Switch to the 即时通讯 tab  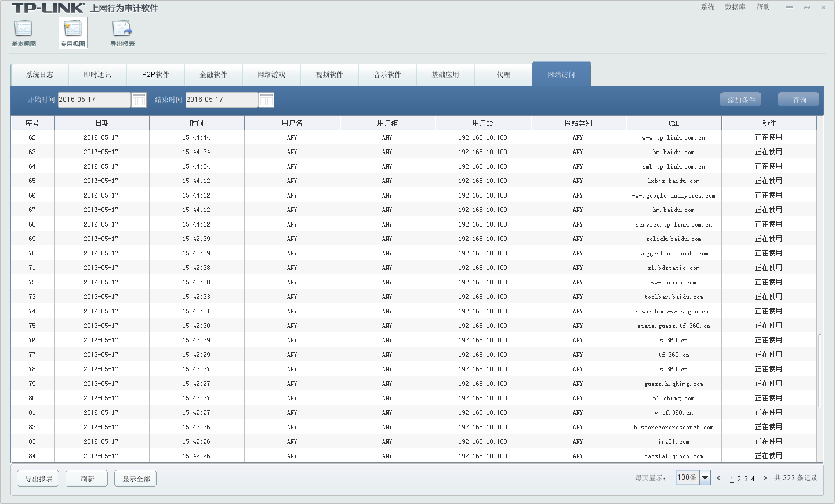click(x=97, y=75)
